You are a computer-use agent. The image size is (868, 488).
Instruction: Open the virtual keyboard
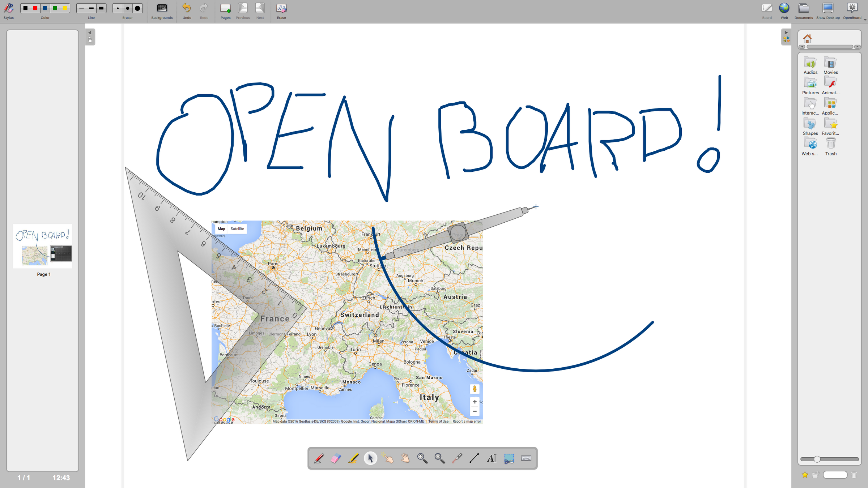pyautogui.click(x=526, y=458)
